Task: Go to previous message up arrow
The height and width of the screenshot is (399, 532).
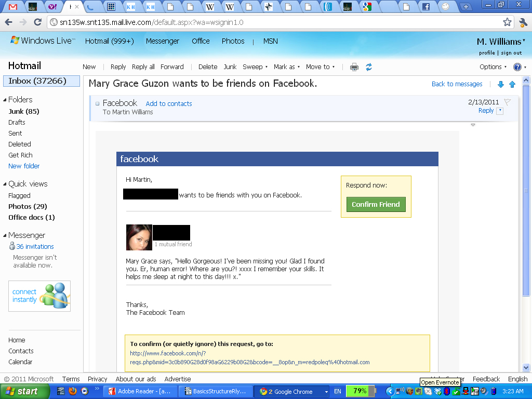Action: 512,85
